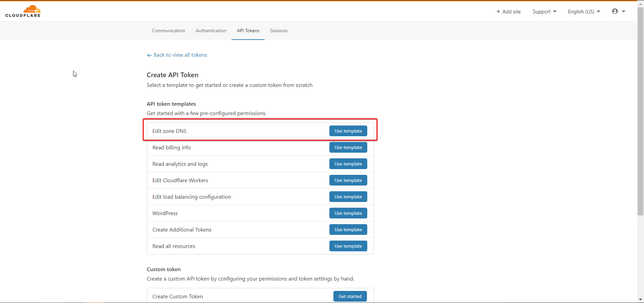The image size is (644, 303).
Task: Use the Edit zone DNS template
Action: point(348,131)
